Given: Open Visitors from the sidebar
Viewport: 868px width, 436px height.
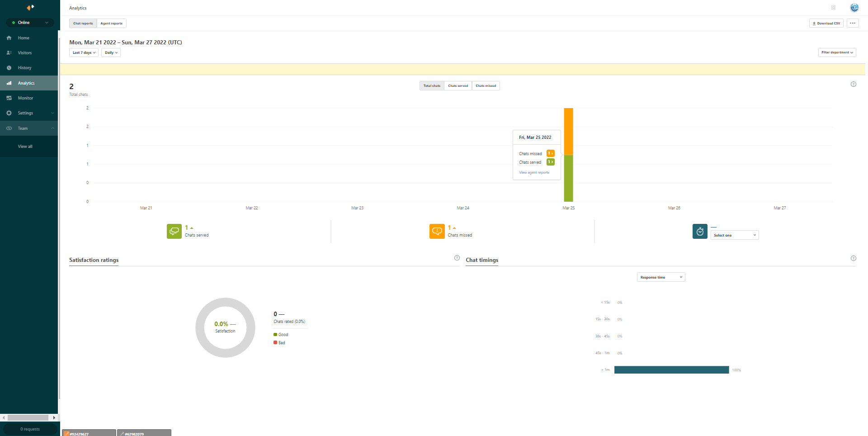Looking at the screenshot, I should (x=29, y=53).
